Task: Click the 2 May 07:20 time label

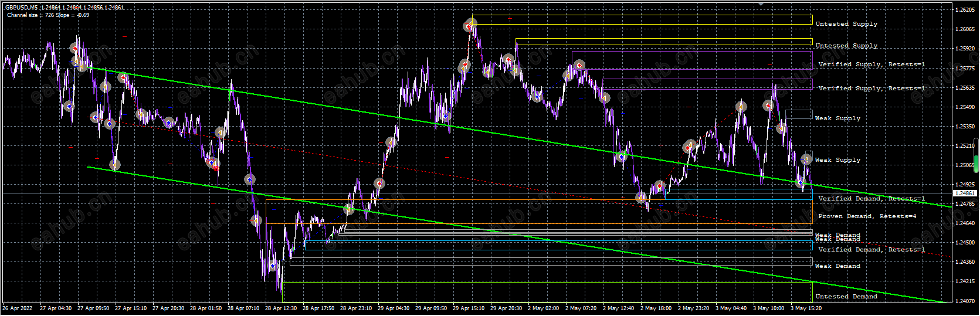Action: pyautogui.click(x=581, y=308)
